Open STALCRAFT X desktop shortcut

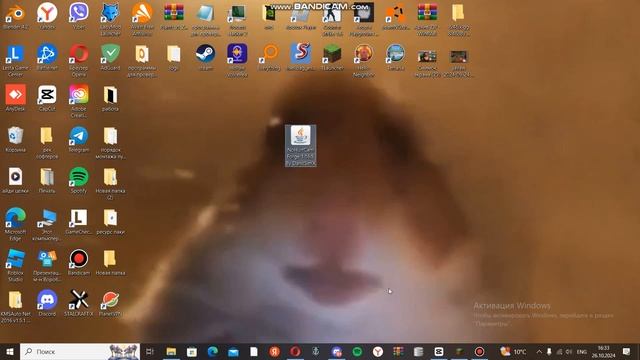pyautogui.click(x=79, y=302)
